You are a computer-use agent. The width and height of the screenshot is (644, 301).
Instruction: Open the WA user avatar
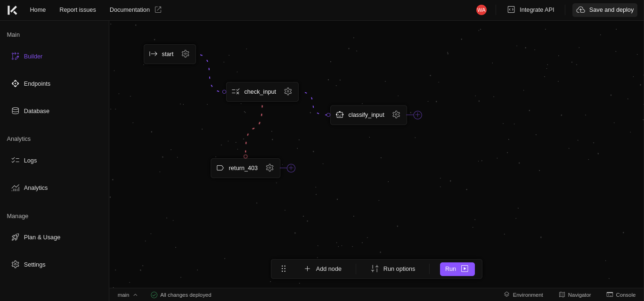tap(481, 10)
